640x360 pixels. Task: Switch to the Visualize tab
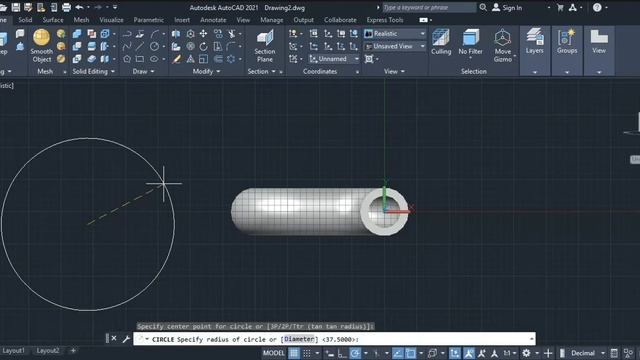111,20
